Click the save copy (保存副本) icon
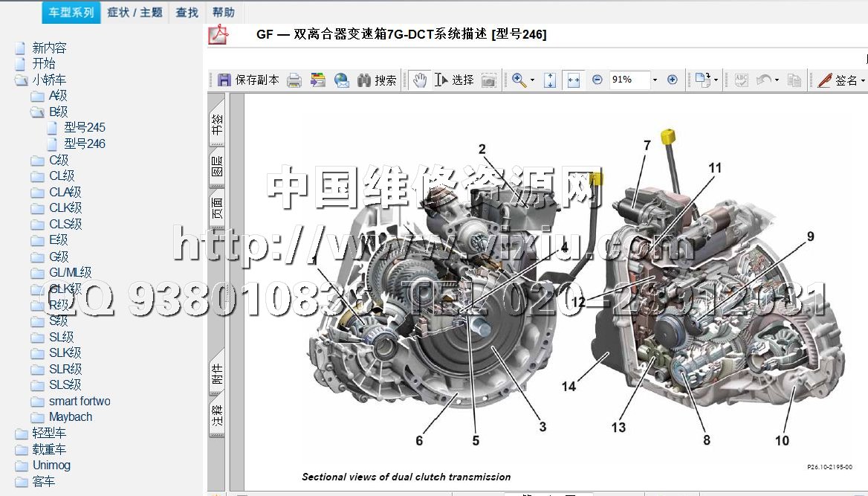Viewport: 868px width, 496px height. coord(224,80)
